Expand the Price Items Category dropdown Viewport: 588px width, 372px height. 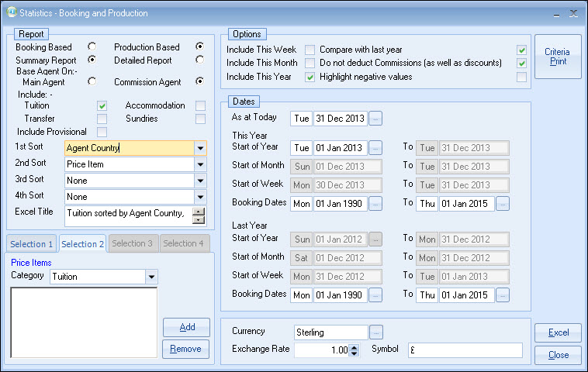click(151, 277)
